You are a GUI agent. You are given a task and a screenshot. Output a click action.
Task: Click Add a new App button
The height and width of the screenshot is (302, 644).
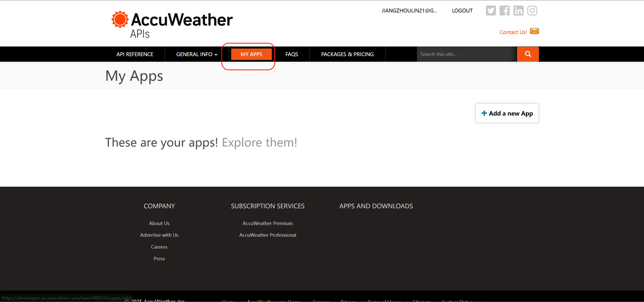point(507,113)
